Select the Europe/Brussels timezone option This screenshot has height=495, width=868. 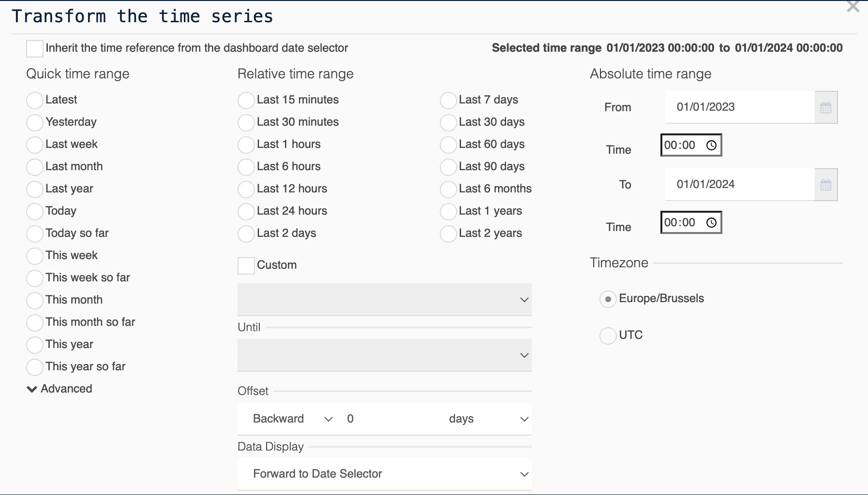(608, 299)
